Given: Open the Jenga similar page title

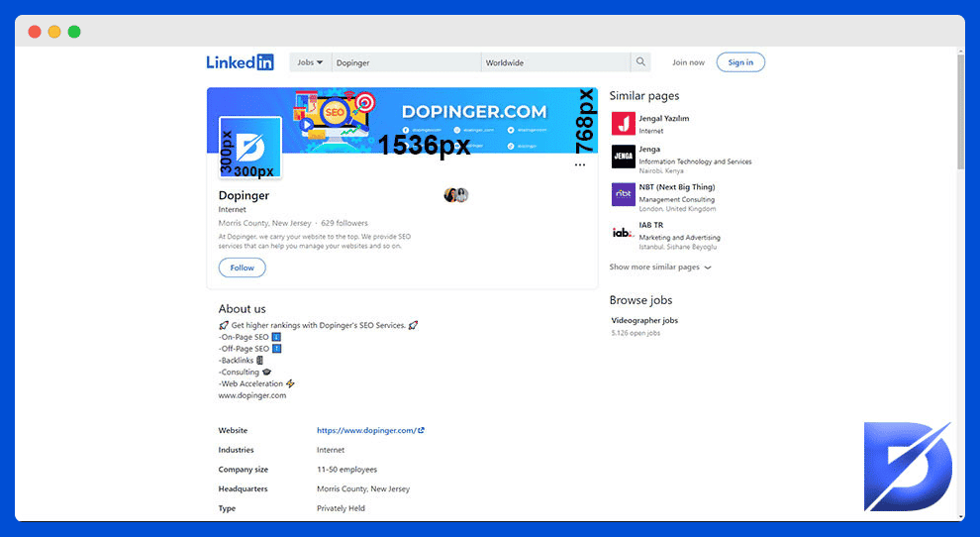Looking at the screenshot, I should [649, 149].
